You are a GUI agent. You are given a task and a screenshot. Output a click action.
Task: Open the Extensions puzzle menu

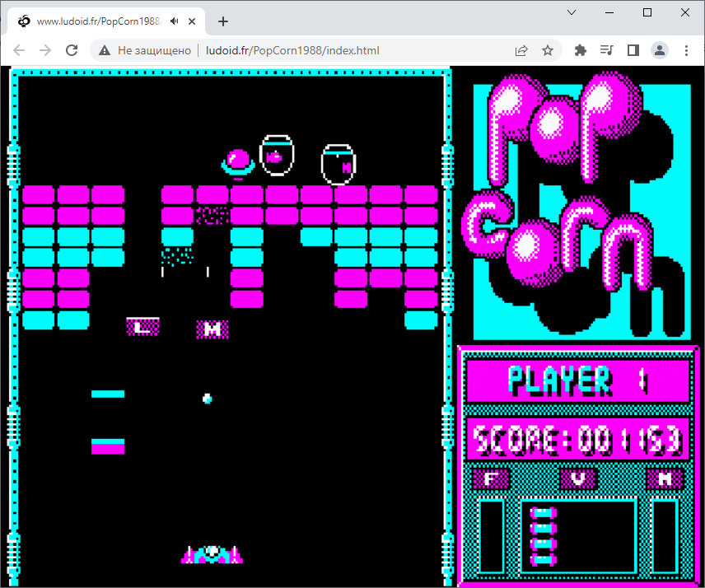581,50
